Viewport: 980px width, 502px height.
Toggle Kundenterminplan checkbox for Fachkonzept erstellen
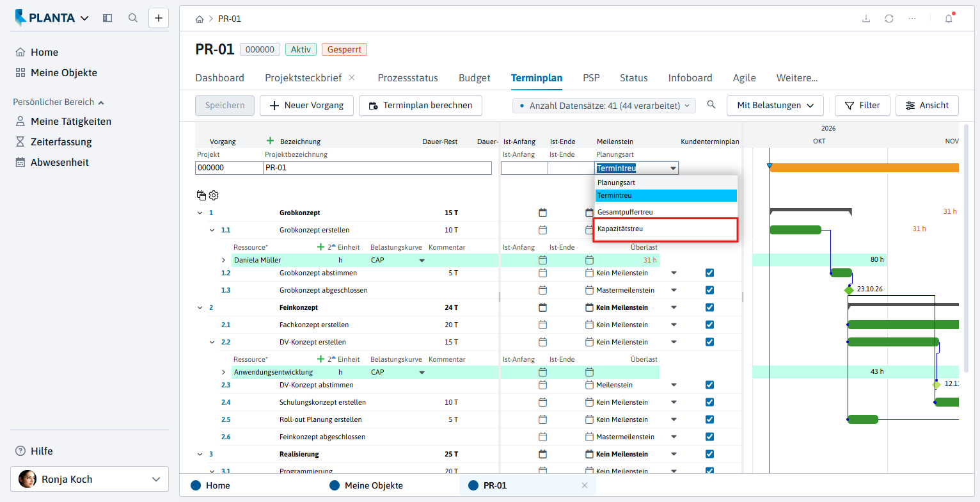(709, 325)
